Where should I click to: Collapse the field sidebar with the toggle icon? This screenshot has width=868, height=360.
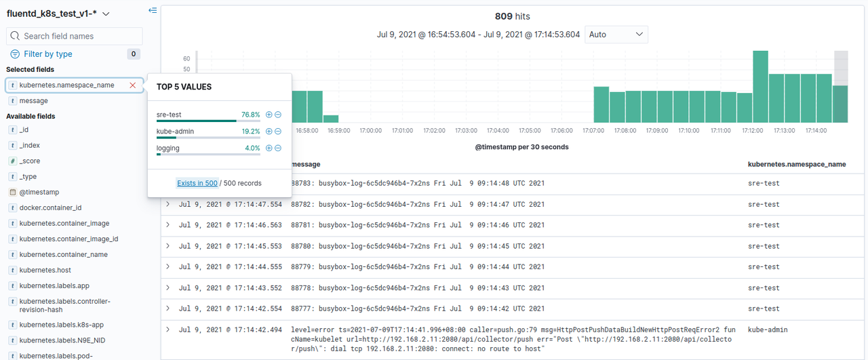tap(153, 10)
